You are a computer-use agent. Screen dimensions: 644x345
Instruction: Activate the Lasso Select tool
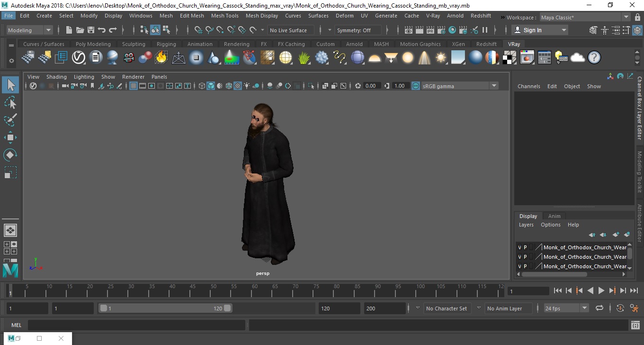tap(10, 102)
